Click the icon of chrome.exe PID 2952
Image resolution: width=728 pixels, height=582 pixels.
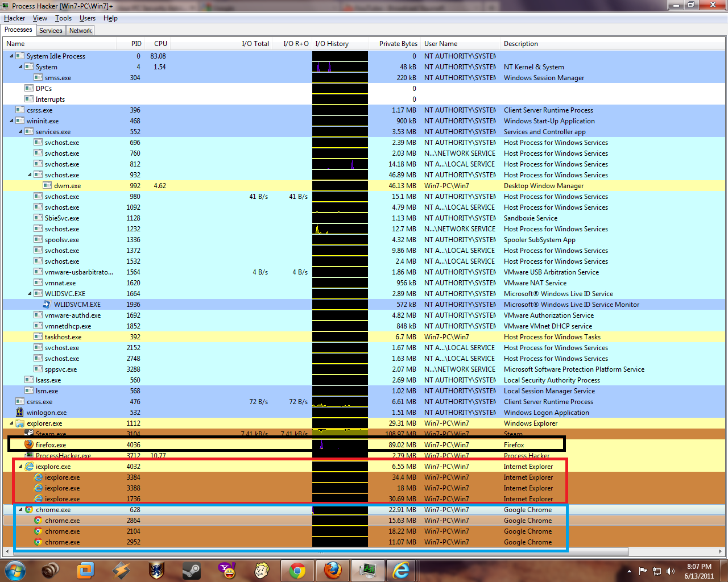38,542
